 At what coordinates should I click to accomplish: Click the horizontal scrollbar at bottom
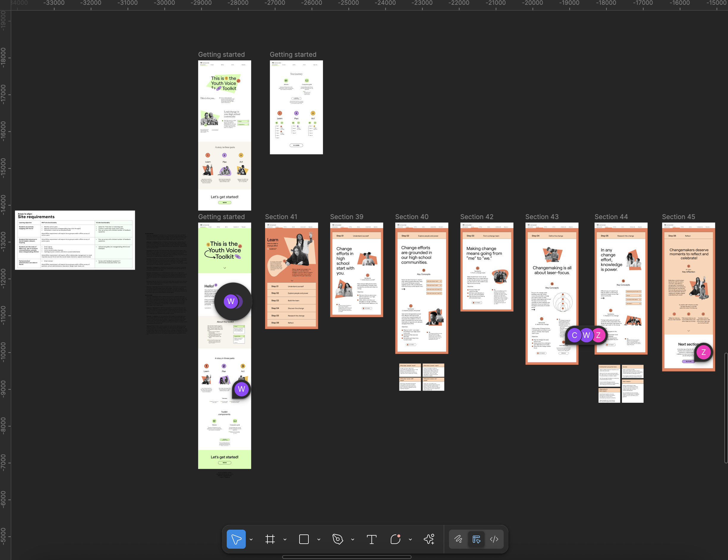(x=346, y=557)
